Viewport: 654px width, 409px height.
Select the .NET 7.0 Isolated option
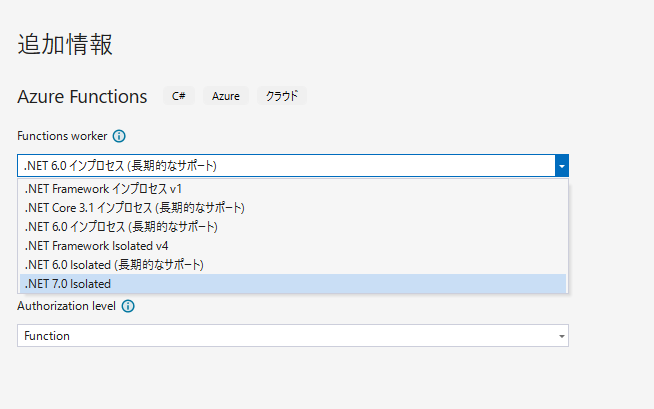pyautogui.click(x=293, y=284)
